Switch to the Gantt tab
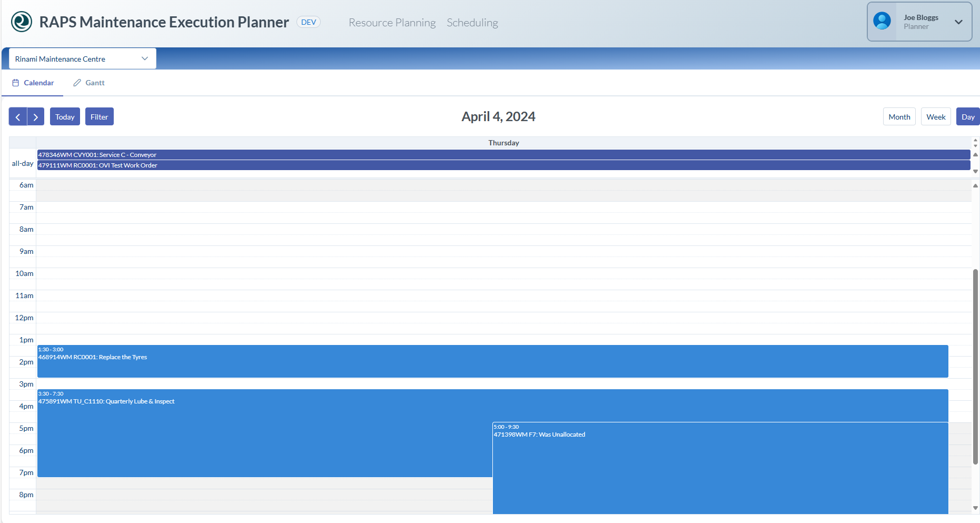Viewport: 980px width, 523px height. click(x=89, y=83)
